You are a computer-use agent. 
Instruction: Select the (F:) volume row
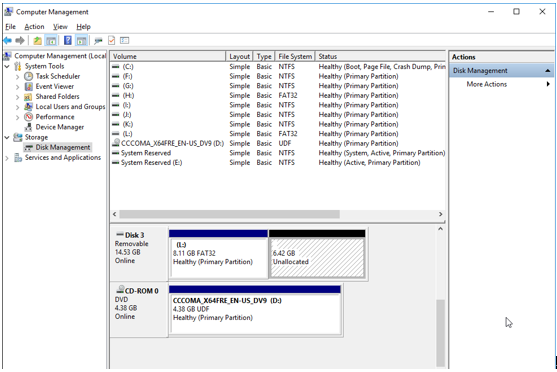(x=278, y=76)
